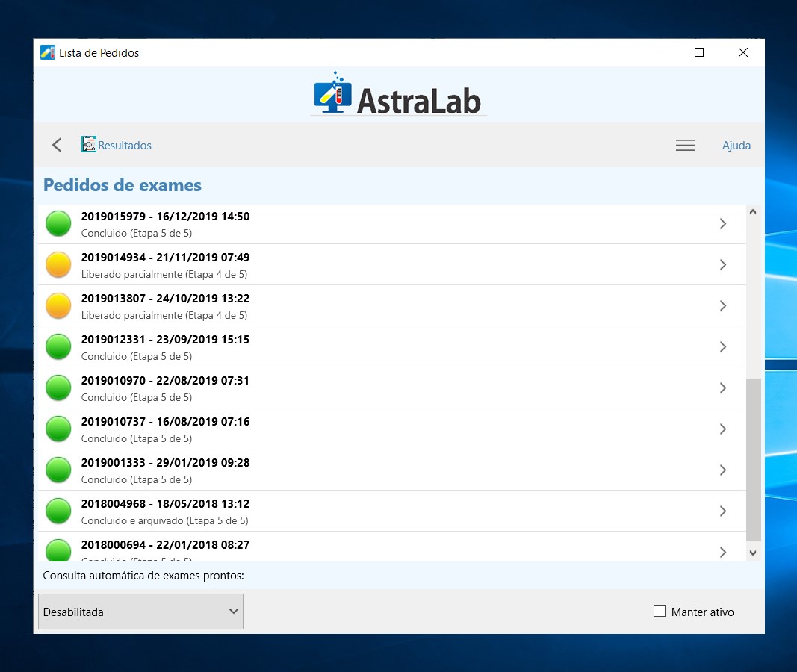
Task: Open the Resultados link
Action: (x=125, y=146)
